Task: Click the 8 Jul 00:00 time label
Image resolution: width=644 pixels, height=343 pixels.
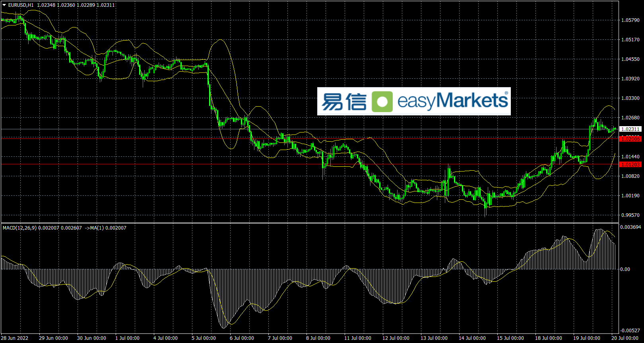Action: 318,338
